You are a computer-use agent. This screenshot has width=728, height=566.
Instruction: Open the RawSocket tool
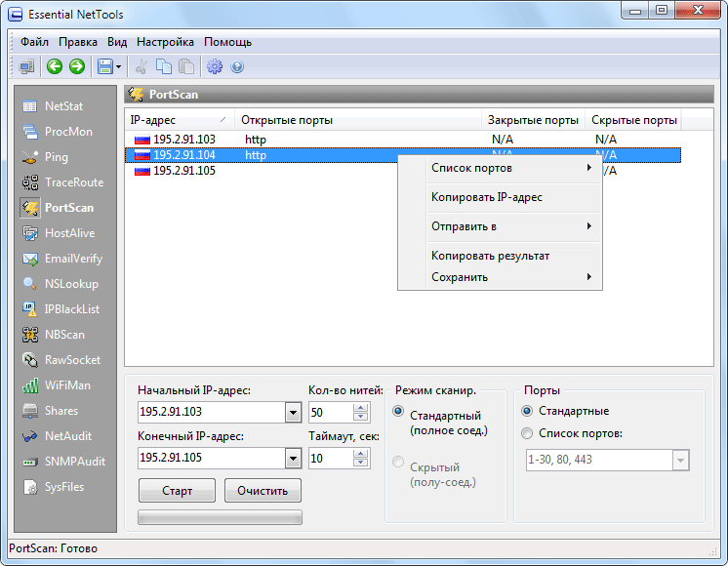61,360
